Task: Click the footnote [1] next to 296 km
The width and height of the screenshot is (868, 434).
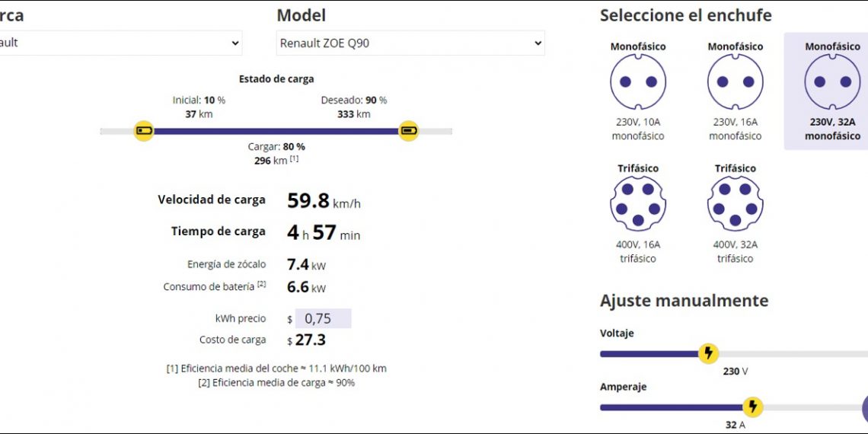Action: [295, 159]
